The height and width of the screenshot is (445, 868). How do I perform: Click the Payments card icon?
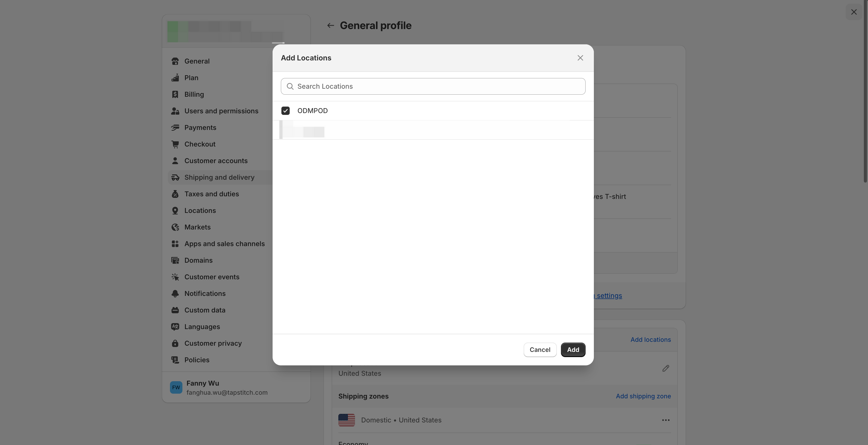point(175,127)
